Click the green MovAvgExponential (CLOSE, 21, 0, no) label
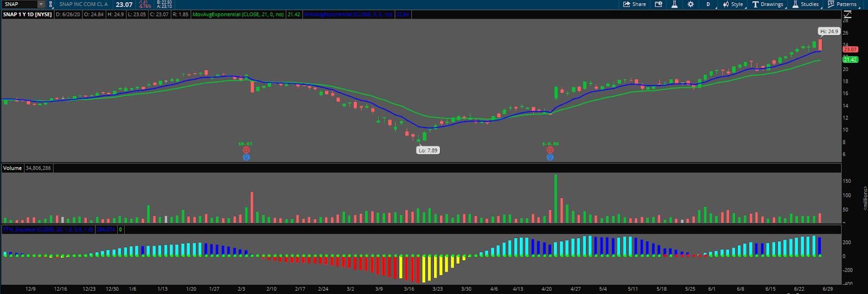868x294 pixels. pos(238,15)
